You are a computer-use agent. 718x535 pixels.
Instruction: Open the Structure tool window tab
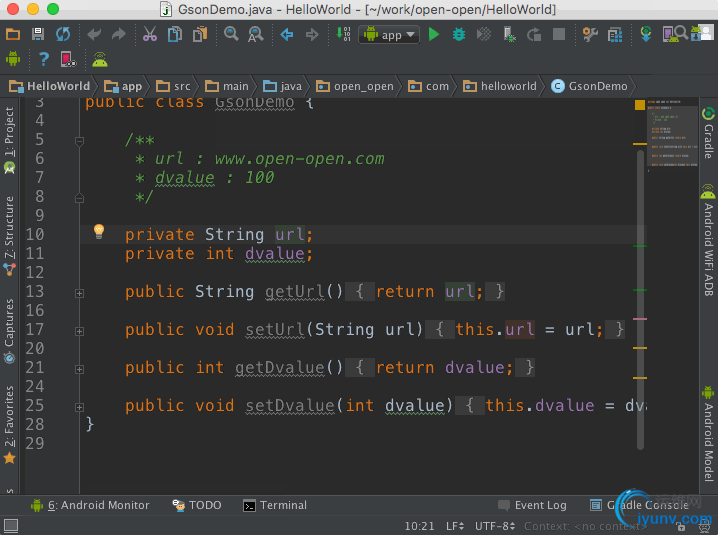(x=9, y=235)
